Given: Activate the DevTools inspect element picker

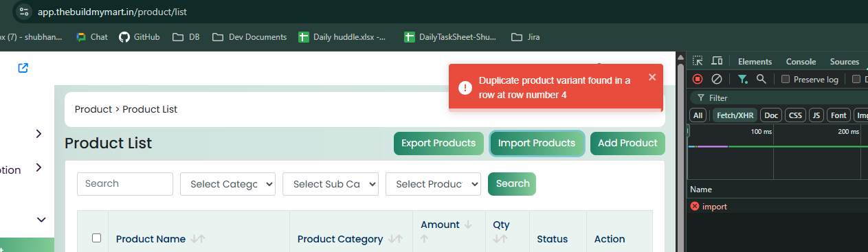Looking at the screenshot, I should [x=698, y=61].
